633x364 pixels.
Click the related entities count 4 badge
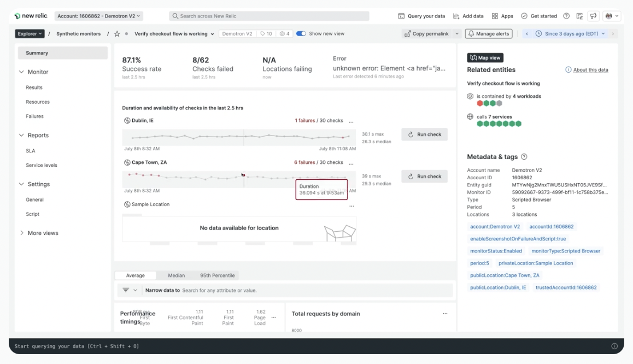tap(285, 34)
